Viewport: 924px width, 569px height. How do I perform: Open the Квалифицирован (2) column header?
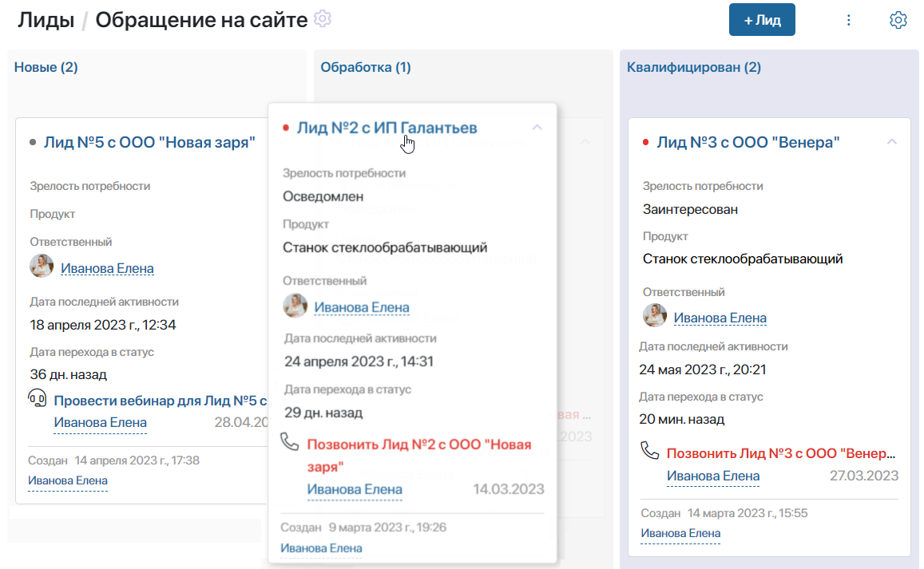[693, 67]
